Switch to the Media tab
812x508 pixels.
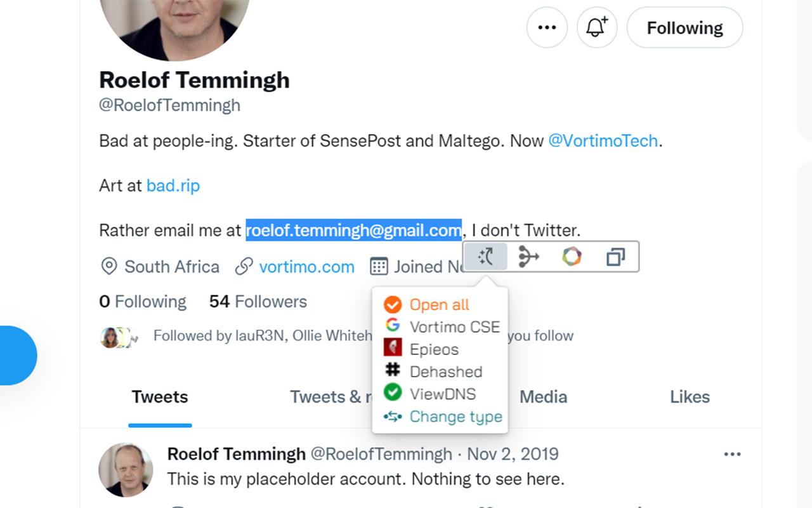click(543, 397)
